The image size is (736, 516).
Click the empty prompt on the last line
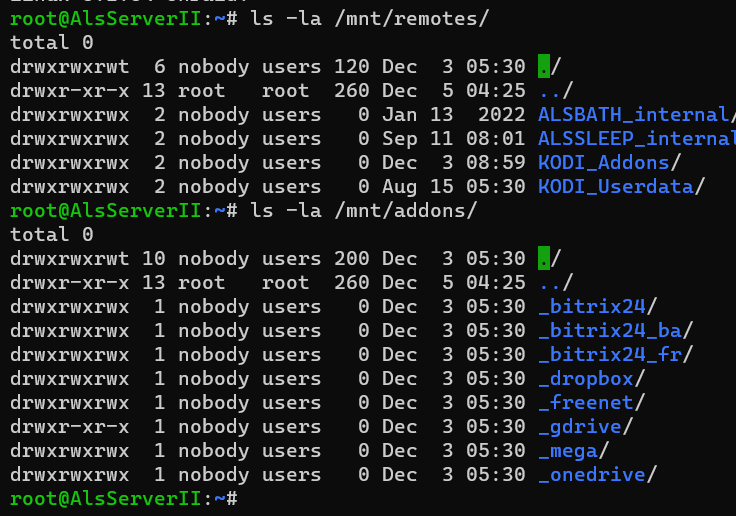(x=124, y=499)
